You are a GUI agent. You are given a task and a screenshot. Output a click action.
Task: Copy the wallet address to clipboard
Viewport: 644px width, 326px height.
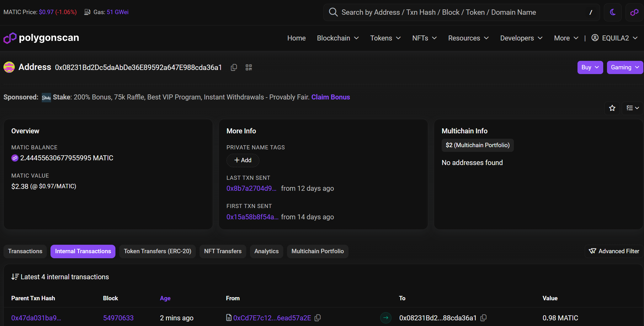pos(234,67)
